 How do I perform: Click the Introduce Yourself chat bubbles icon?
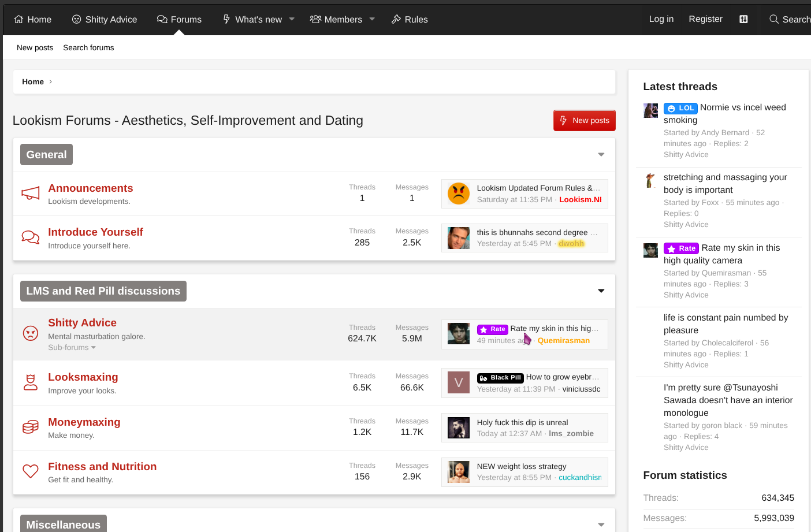click(31, 237)
